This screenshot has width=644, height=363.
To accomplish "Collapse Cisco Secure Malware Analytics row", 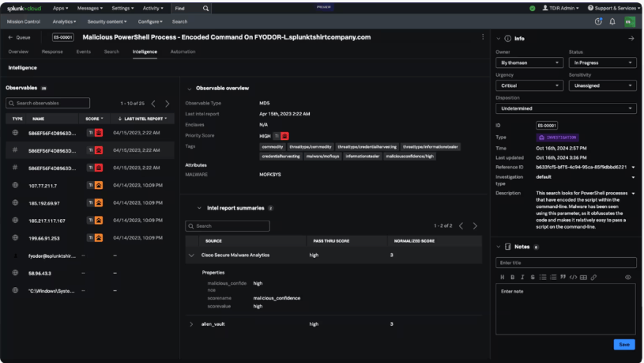I will (191, 255).
